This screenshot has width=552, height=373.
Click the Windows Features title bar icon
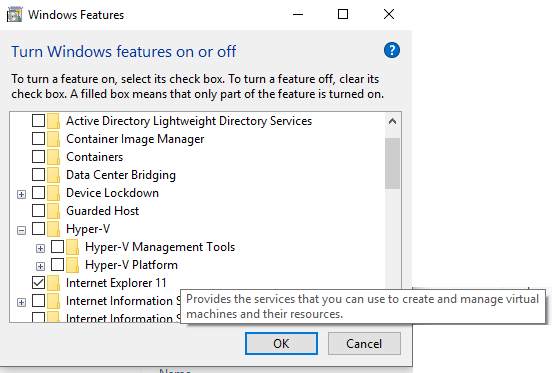click(x=14, y=15)
